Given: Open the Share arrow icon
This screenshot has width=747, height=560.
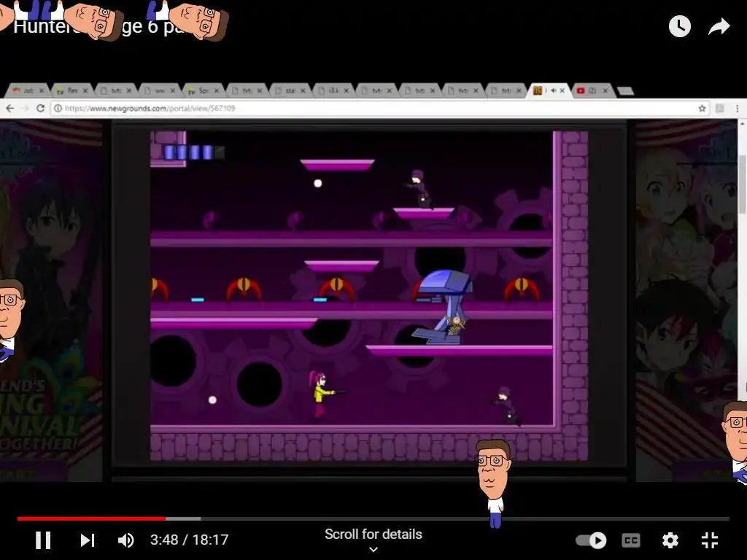Looking at the screenshot, I should 719,27.
